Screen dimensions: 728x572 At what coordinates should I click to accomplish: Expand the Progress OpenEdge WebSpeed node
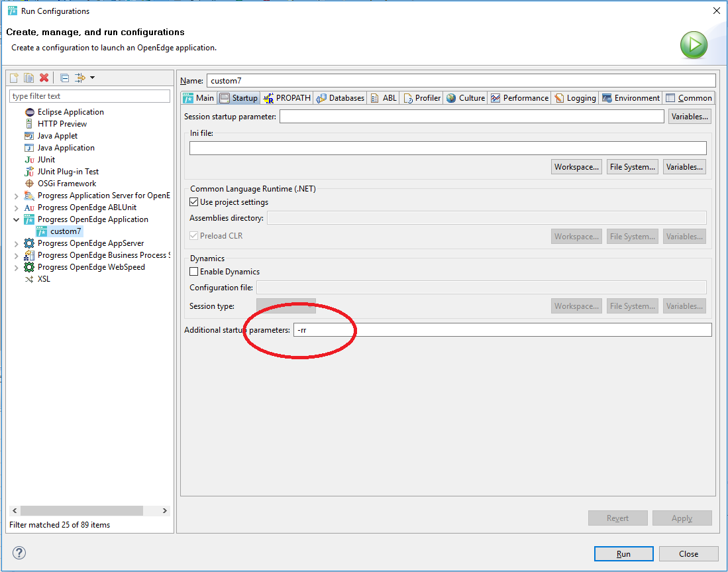(17, 268)
